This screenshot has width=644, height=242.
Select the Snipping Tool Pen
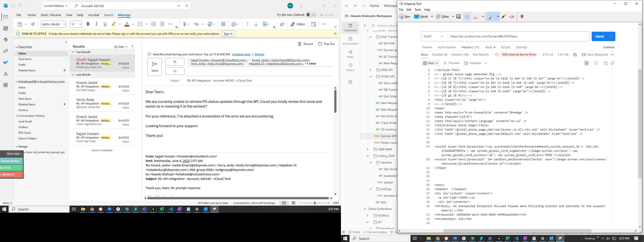tap(491, 17)
